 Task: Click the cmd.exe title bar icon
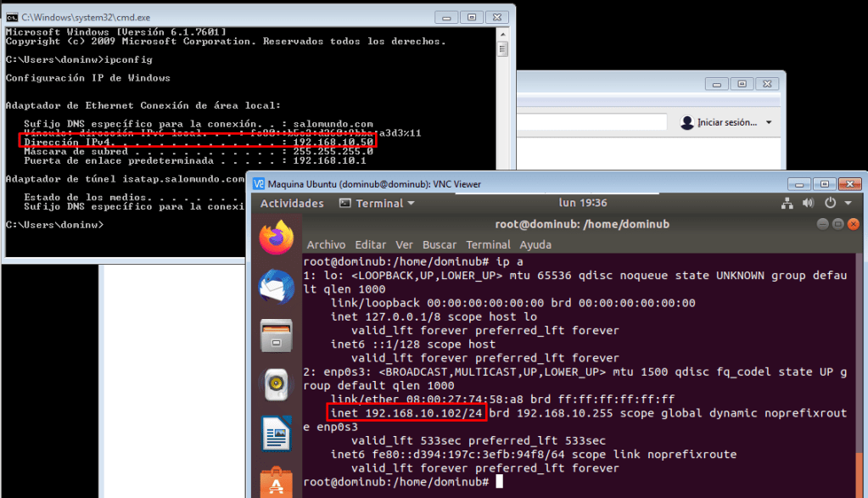[12, 17]
